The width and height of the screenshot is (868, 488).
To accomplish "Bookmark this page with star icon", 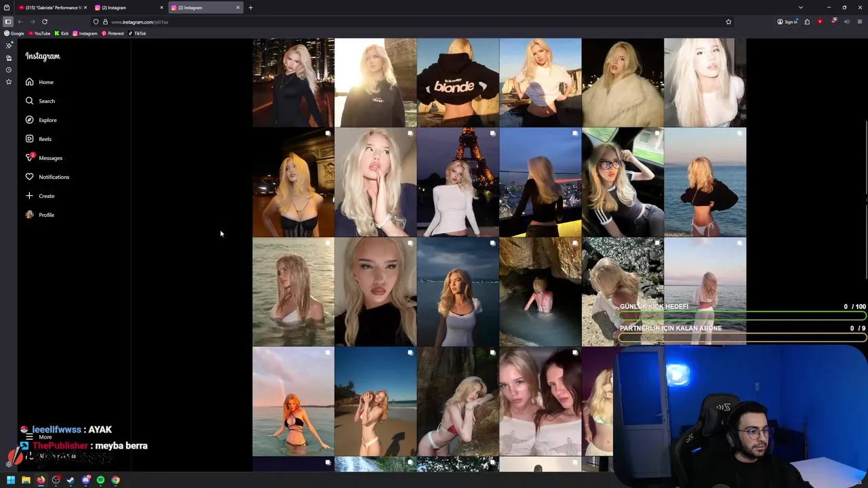I will click(x=728, y=22).
